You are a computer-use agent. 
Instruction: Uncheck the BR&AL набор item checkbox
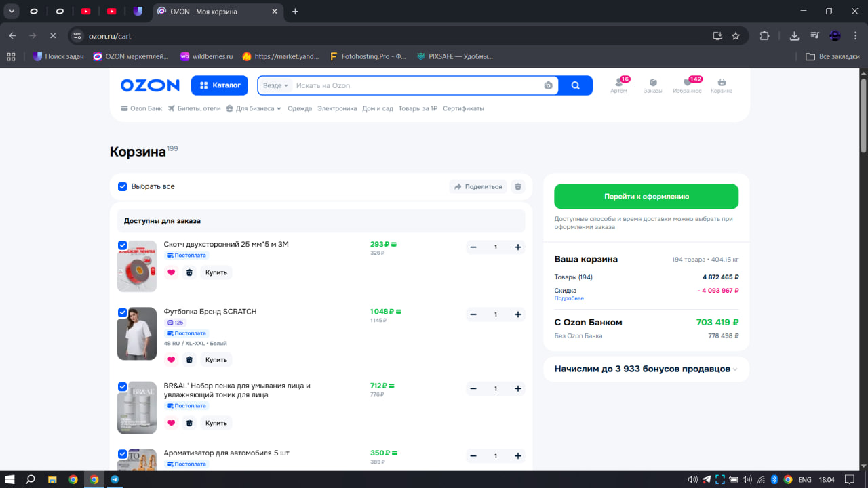[x=123, y=386]
